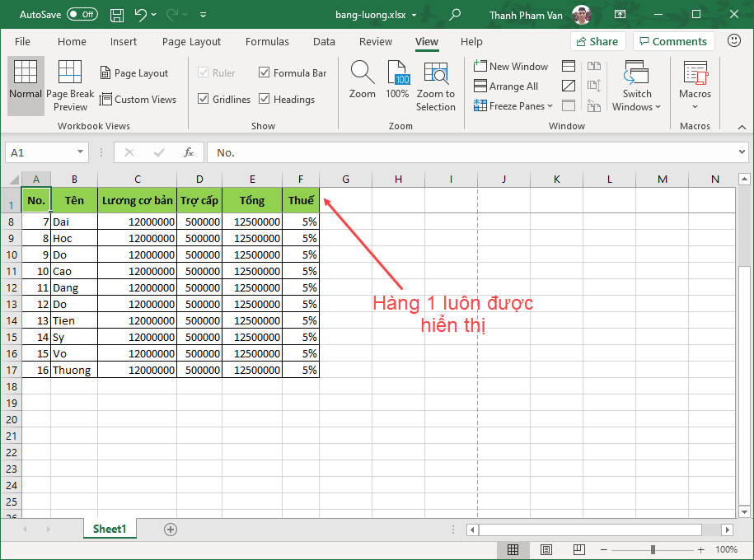Open the undo history dropdown arrow
The image size is (754, 560).
pos(154,15)
